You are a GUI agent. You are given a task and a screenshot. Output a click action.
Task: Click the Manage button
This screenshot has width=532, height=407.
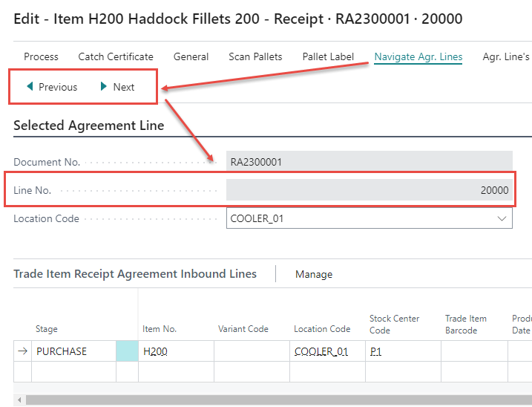(314, 274)
